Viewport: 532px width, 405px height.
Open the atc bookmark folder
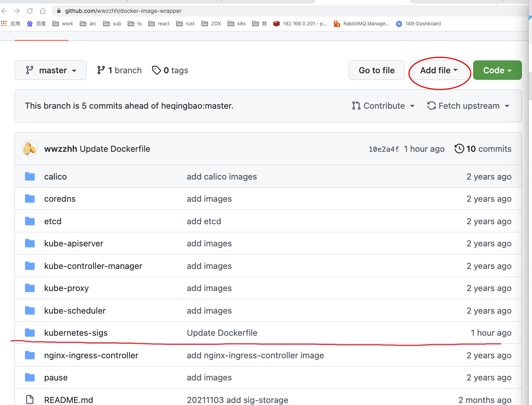88,24
